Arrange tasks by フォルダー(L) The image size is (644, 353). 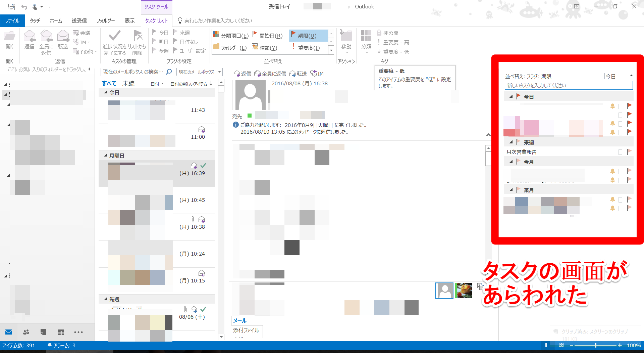[230, 48]
